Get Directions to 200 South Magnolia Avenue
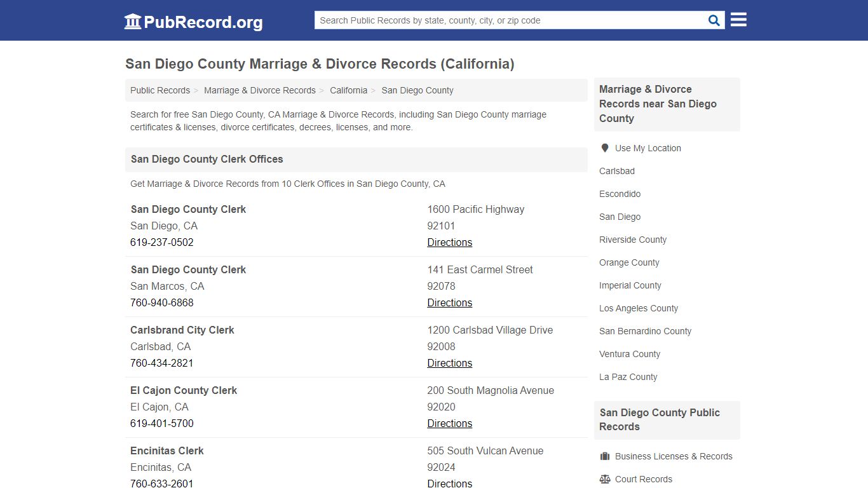Screen dimensions: 868x488 click(450, 423)
